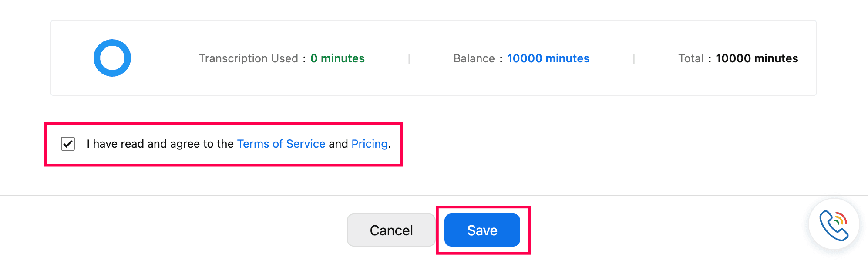This screenshot has width=868, height=264.
Task: Click the divider between Transcription Used and Balance
Action: point(409,59)
